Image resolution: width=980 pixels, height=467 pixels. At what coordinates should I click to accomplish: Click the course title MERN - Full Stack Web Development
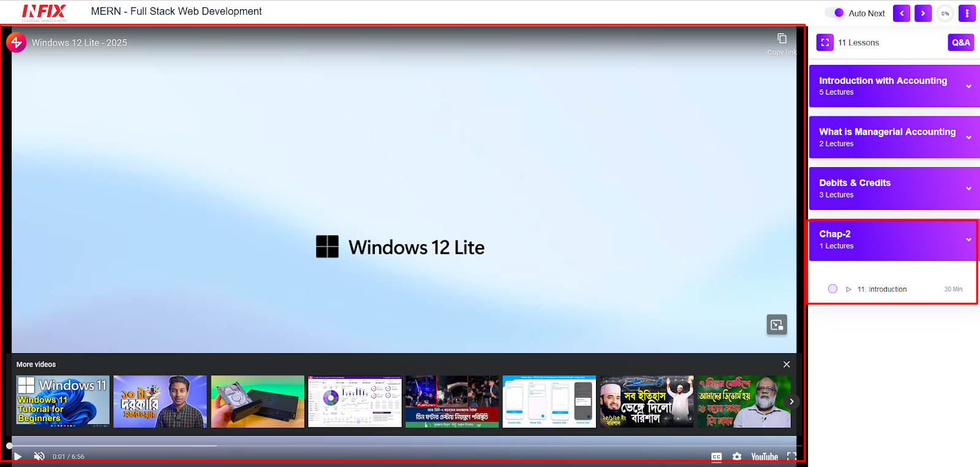(x=176, y=12)
